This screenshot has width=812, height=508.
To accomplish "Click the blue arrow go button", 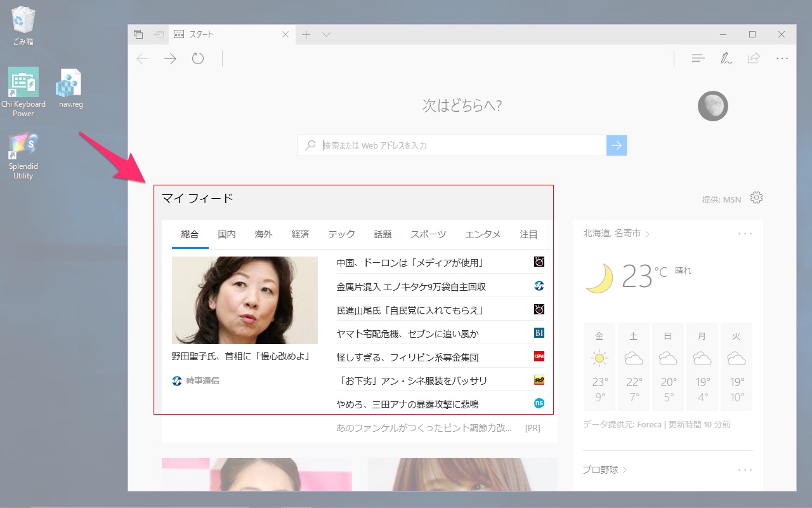I will point(617,145).
